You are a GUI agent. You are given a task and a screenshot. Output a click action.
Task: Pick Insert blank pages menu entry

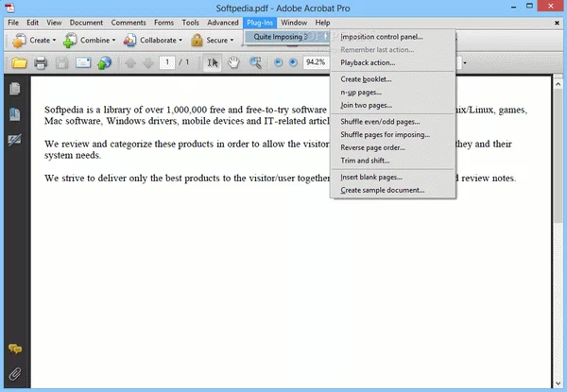[x=371, y=177]
